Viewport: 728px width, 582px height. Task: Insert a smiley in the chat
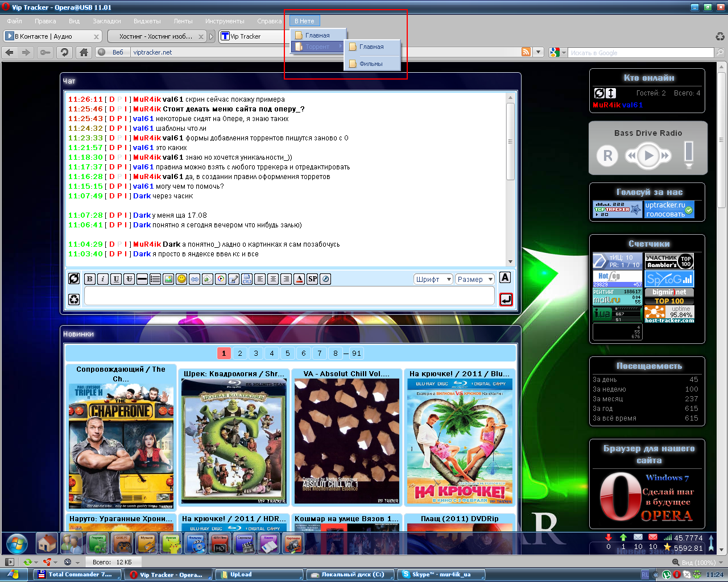(181, 279)
